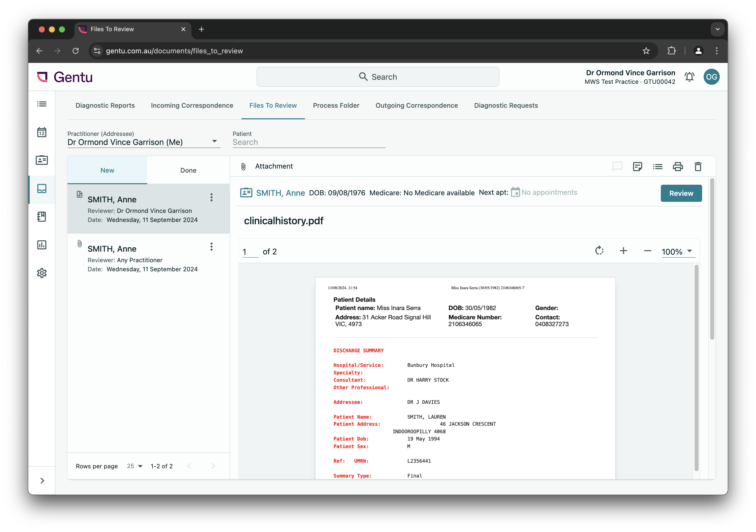This screenshot has width=756, height=532.
Task: Click the Review button
Action: (x=681, y=194)
